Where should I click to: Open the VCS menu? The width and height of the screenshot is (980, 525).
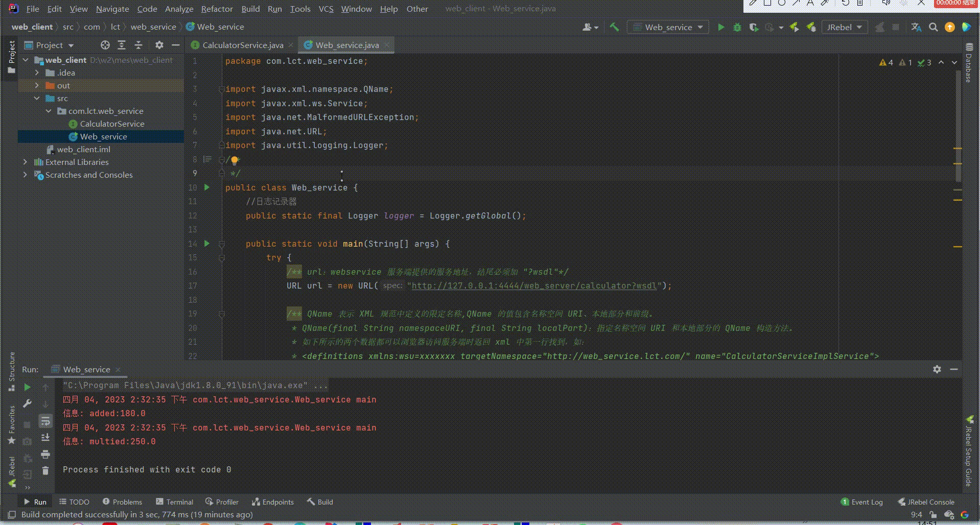click(x=326, y=9)
